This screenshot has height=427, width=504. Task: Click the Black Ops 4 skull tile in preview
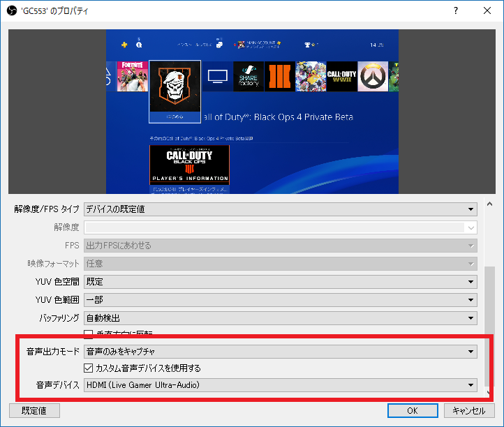pos(175,91)
